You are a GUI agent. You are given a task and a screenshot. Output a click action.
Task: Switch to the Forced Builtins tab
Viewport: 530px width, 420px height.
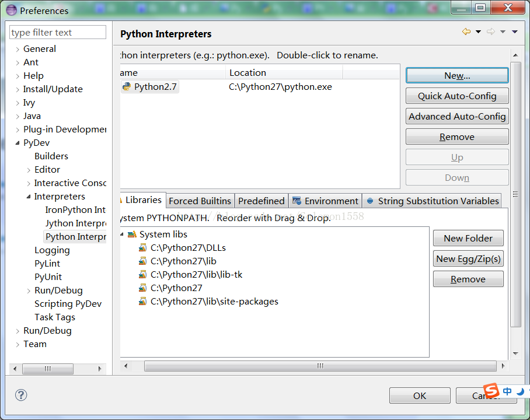coord(200,201)
